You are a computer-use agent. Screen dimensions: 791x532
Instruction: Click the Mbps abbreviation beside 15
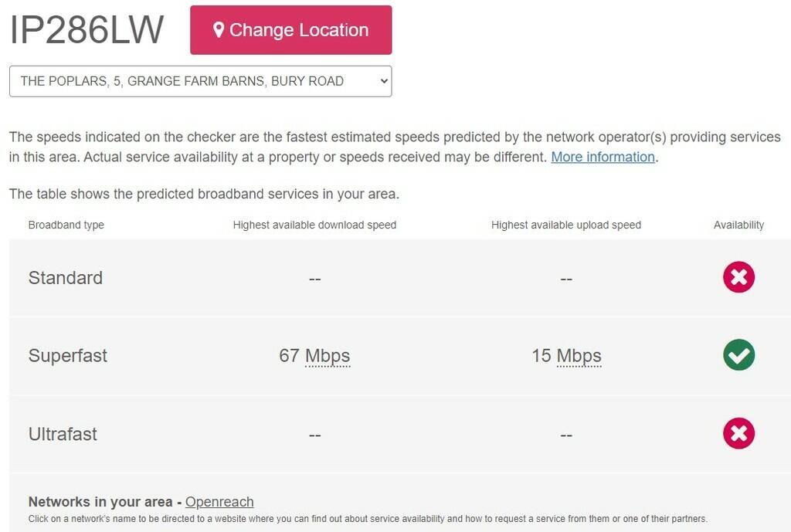point(579,356)
